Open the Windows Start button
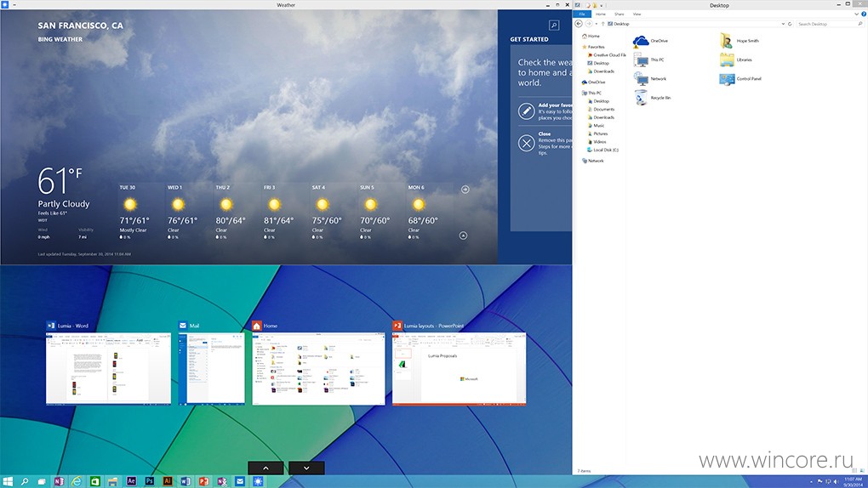This screenshot has width=868, height=488. click(8, 481)
